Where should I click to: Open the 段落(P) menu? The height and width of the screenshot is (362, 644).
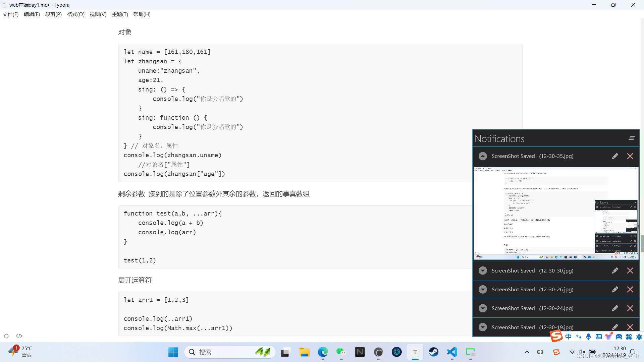[x=53, y=14]
